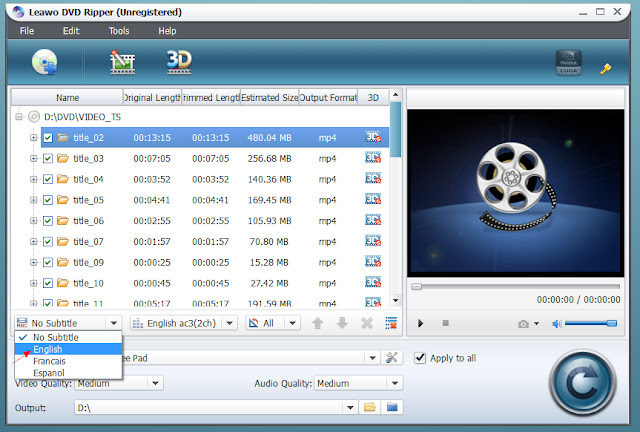Uncheck the title_07 checkbox

point(48,242)
